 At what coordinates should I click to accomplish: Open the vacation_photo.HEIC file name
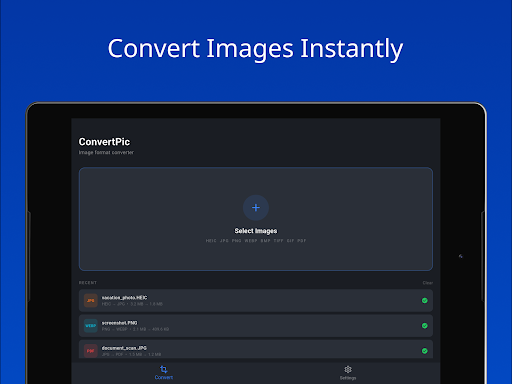[x=124, y=298]
